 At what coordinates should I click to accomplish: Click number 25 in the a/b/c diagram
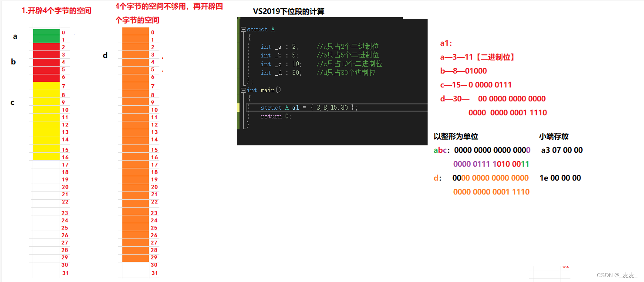click(x=65, y=228)
